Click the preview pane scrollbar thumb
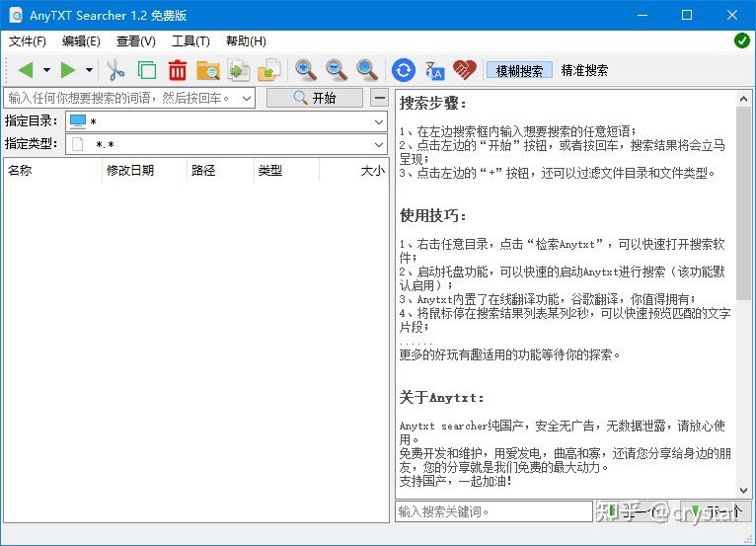The width and height of the screenshot is (756, 546). 743,202
